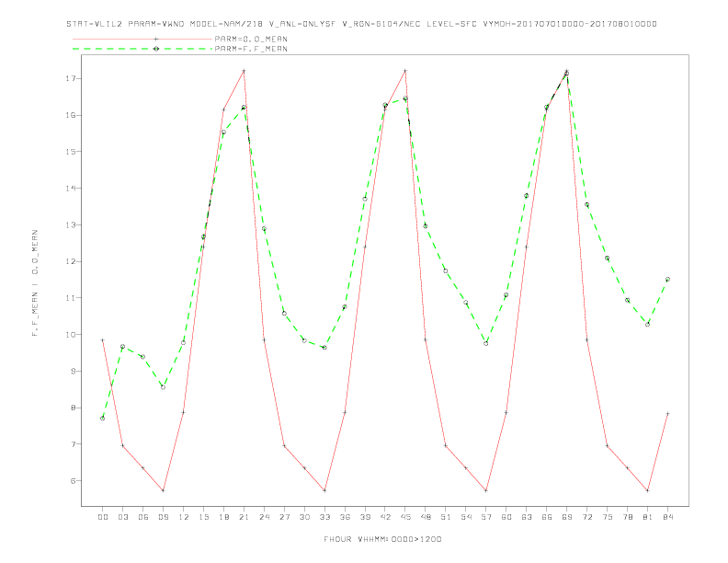Image resolution: width=728 pixels, height=563 pixels.
Task: Select the PARM=F.F_MEAN legend label
Action: [x=251, y=49]
